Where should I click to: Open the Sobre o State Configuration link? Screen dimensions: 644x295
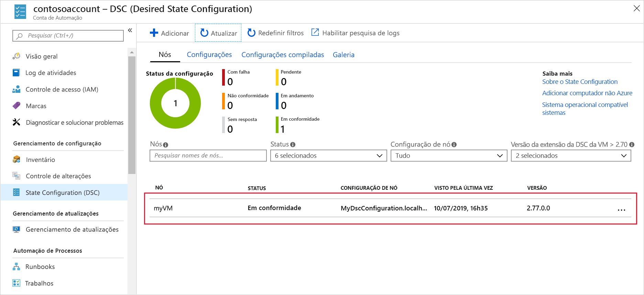pyautogui.click(x=580, y=81)
